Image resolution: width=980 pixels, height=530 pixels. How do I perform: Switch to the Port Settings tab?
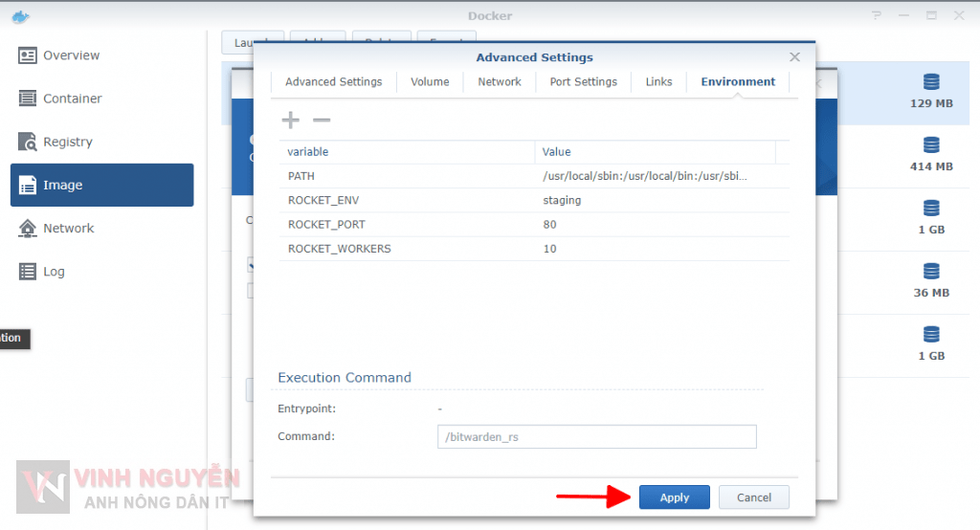point(583,82)
